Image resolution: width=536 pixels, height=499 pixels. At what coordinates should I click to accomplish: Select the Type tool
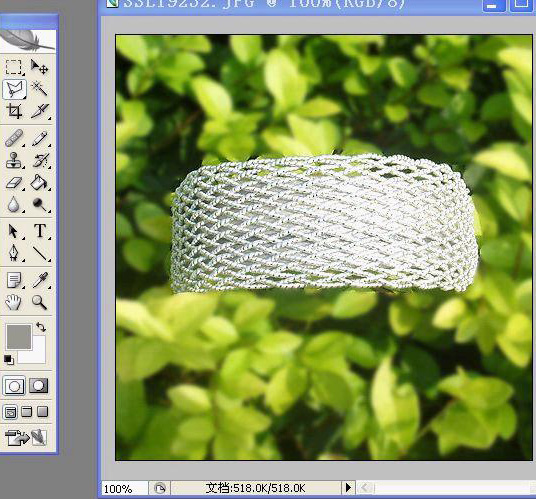point(40,231)
